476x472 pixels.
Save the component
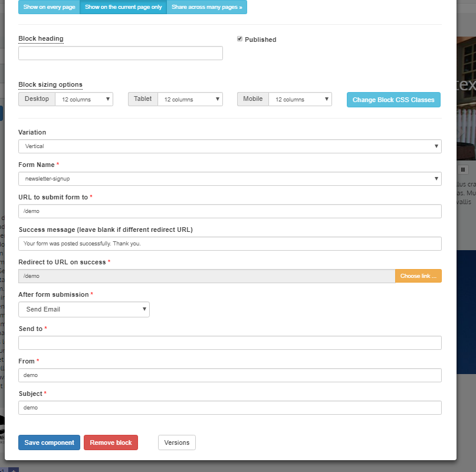click(x=49, y=442)
